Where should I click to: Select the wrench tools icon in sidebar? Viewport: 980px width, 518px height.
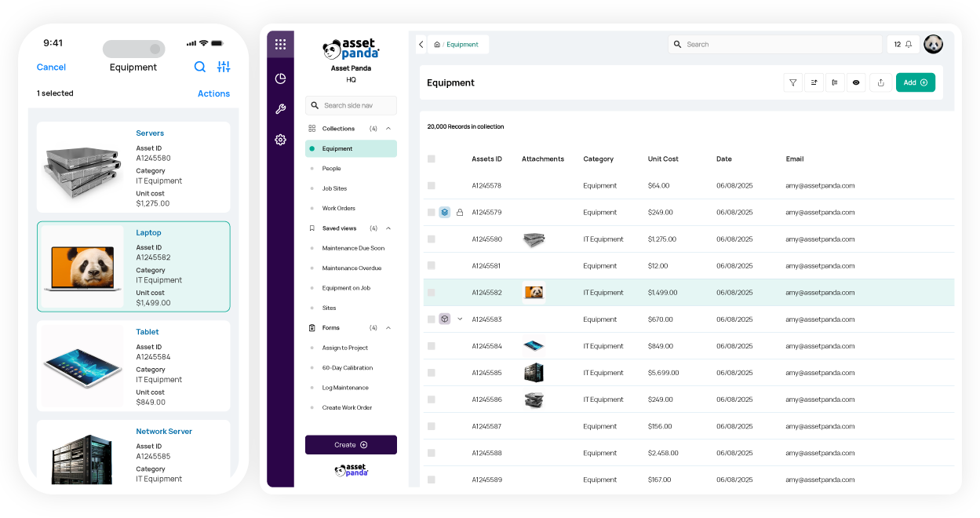280,109
